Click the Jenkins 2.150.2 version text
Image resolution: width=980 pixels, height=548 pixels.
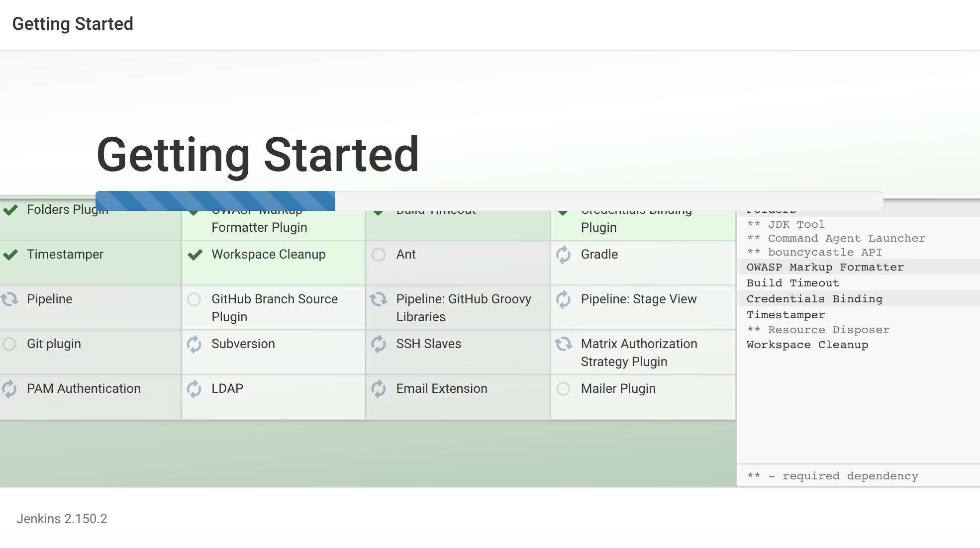62,519
